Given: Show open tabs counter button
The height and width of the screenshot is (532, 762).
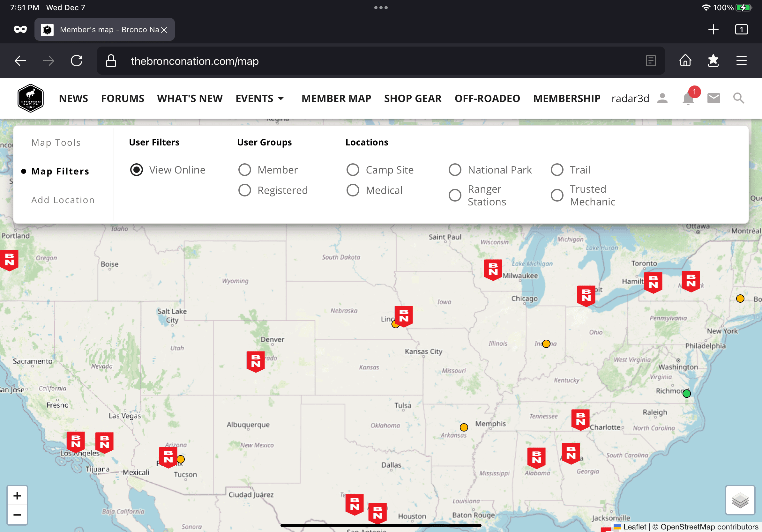Looking at the screenshot, I should tap(741, 30).
